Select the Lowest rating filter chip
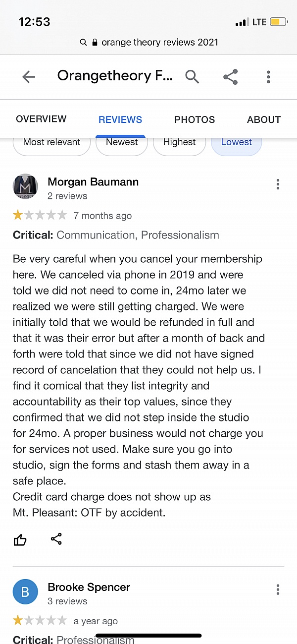The image size is (297, 644). point(236,142)
